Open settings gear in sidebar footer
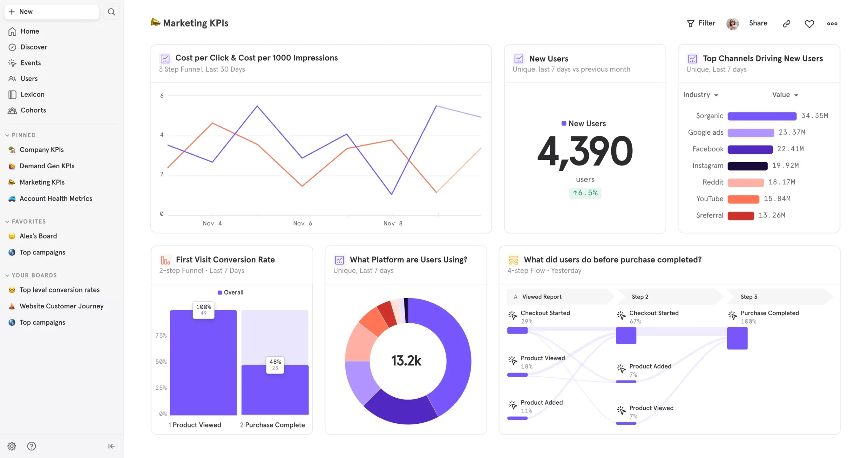The image size is (868, 458). [x=12, y=446]
